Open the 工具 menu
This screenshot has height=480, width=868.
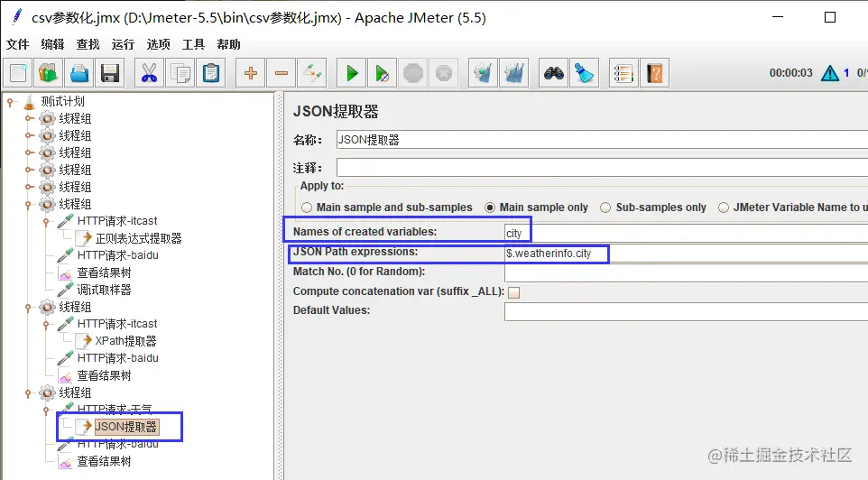tap(193, 44)
